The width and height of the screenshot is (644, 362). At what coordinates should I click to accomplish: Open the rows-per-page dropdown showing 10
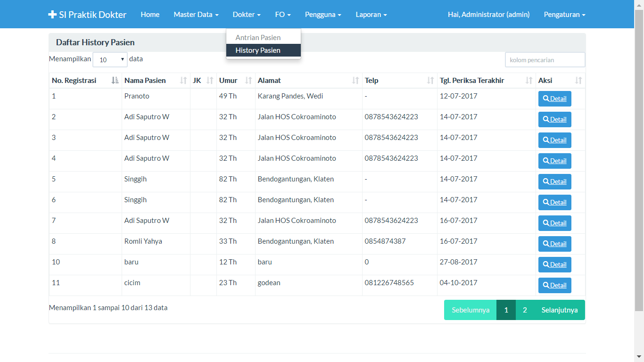tap(110, 60)
